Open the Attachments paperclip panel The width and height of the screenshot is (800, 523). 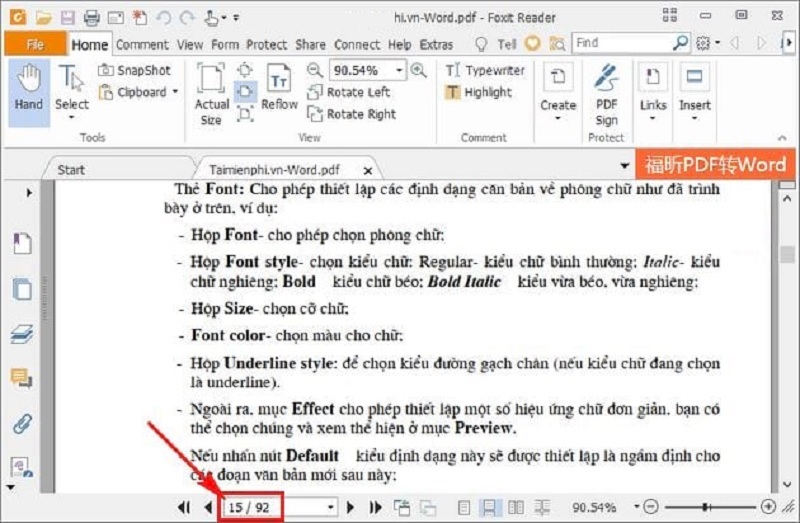coord(22,424)
